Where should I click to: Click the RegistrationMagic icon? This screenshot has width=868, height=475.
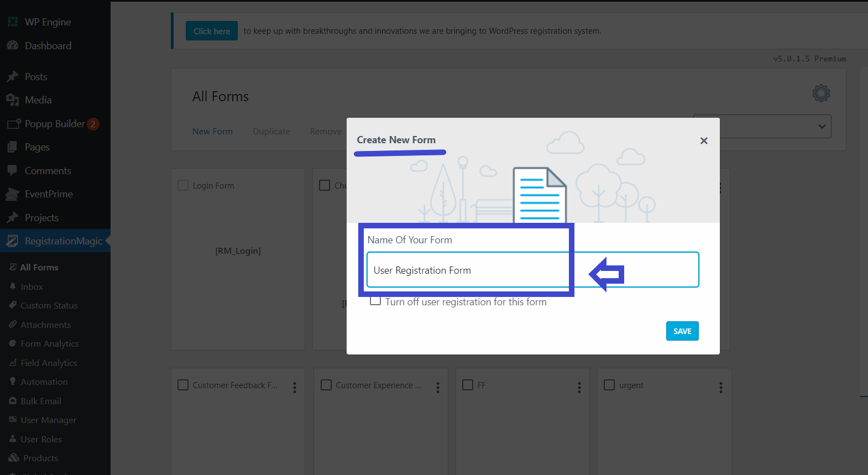tap(13, 241)
